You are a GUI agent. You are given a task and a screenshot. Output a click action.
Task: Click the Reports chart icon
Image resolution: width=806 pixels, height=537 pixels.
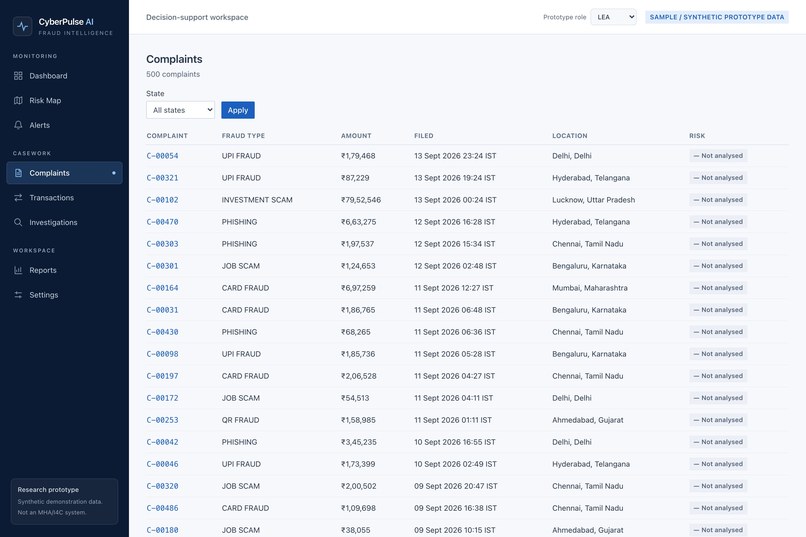click(x=18, y=270)
